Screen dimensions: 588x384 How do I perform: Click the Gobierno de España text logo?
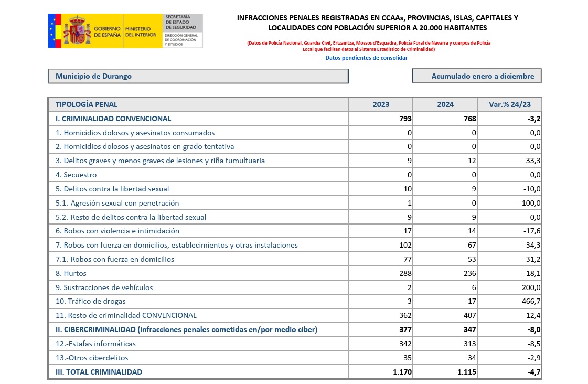click(x=107, y=31)
